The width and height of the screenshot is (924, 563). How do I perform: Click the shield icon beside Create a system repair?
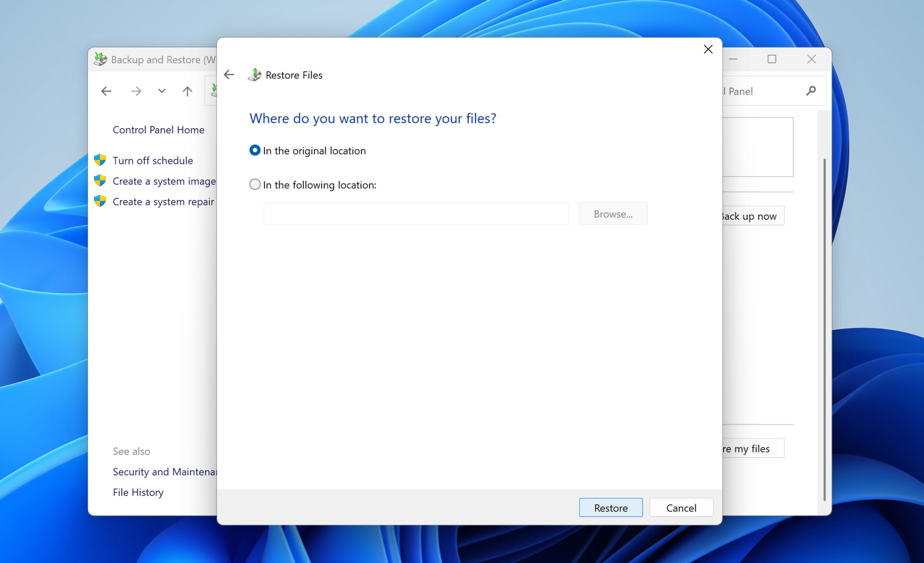tap(100, 201)
